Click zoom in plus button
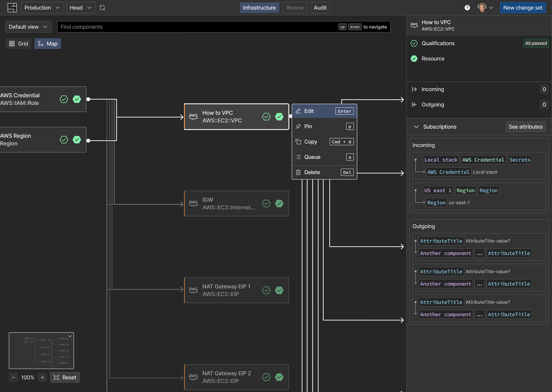The height and width of the screenshot is (392, 552). pos(43,377)
